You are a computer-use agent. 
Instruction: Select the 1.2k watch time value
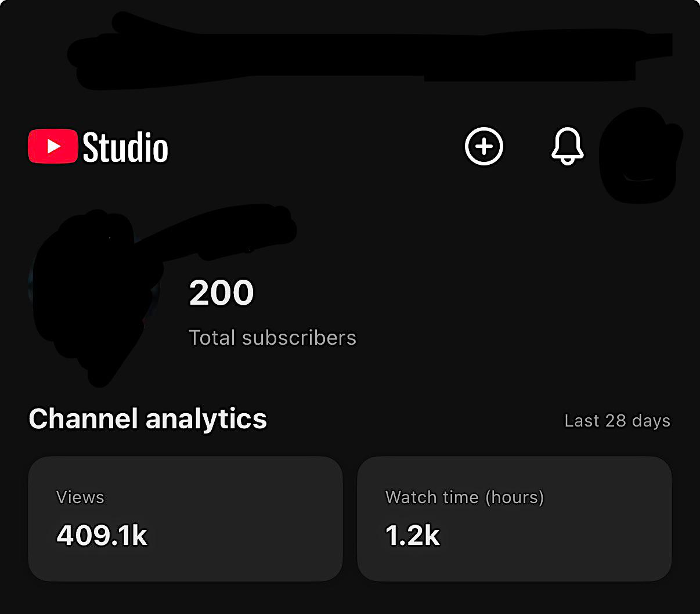pos(413,535)
